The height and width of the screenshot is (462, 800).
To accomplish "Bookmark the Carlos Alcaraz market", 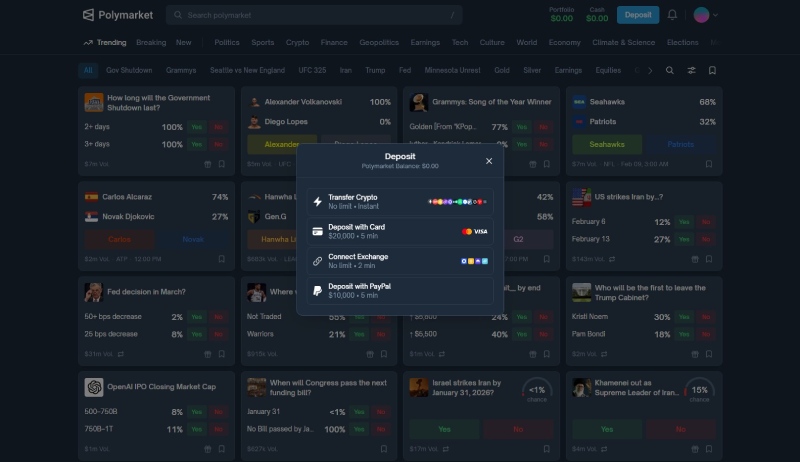I will (x=222, y=259).
